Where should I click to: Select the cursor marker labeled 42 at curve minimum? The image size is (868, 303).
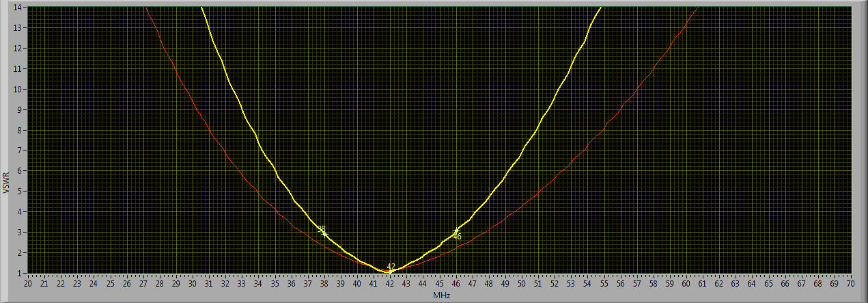click(x=390, y=272)
